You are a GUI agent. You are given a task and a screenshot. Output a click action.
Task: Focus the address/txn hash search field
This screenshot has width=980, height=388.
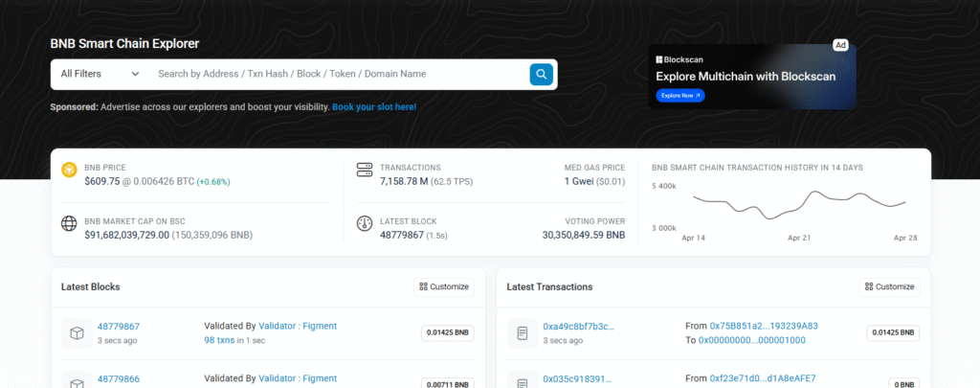click(x=339, y=74)
